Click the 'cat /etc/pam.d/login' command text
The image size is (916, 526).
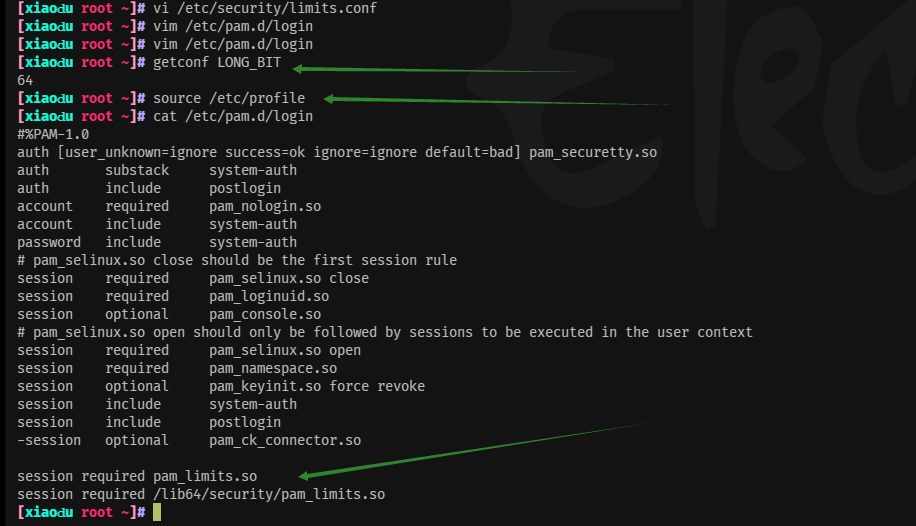[233, 116]
